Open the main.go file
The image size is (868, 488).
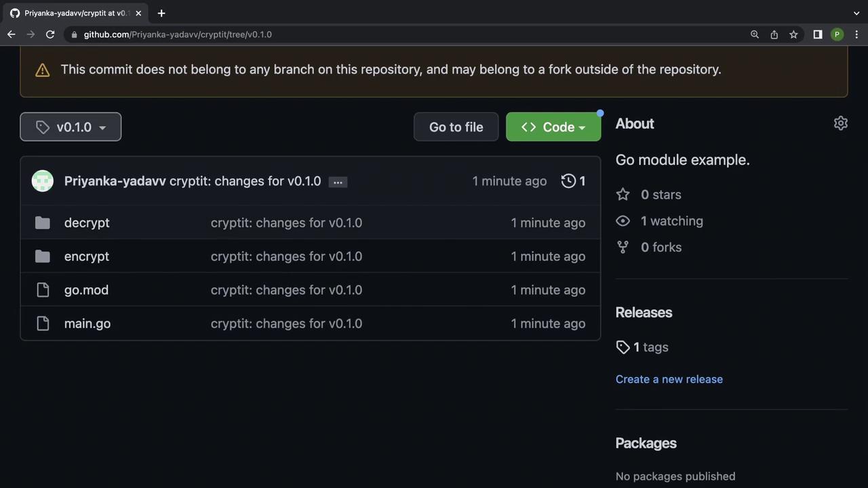[87, 323]
